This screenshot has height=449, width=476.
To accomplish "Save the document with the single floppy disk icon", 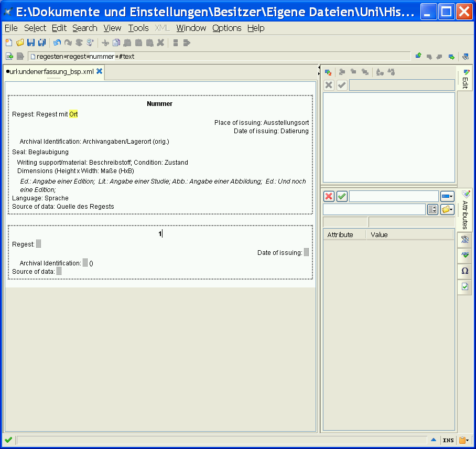I will pos(30,43).
